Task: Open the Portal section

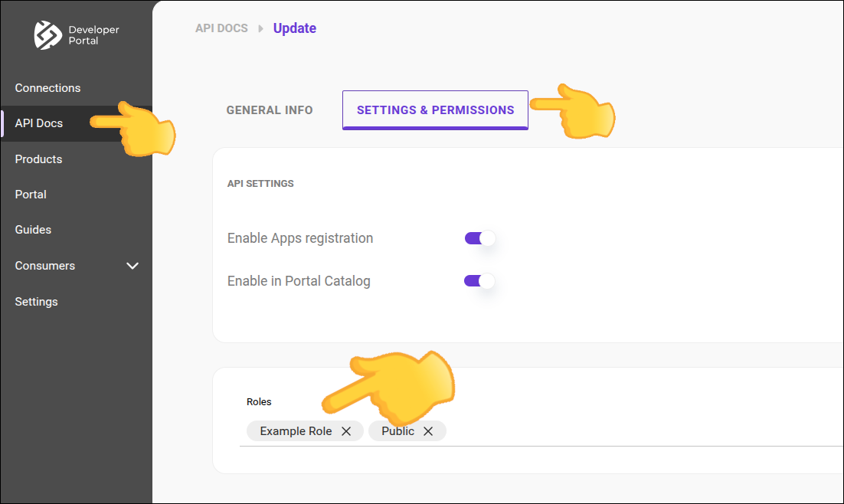Action: (31, 194)
